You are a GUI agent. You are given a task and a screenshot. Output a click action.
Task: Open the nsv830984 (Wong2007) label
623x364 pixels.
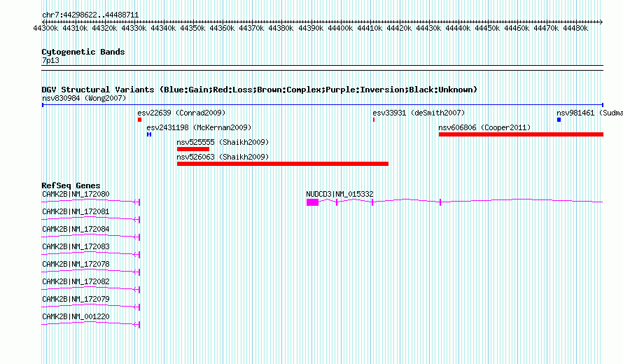click(84, 98)
